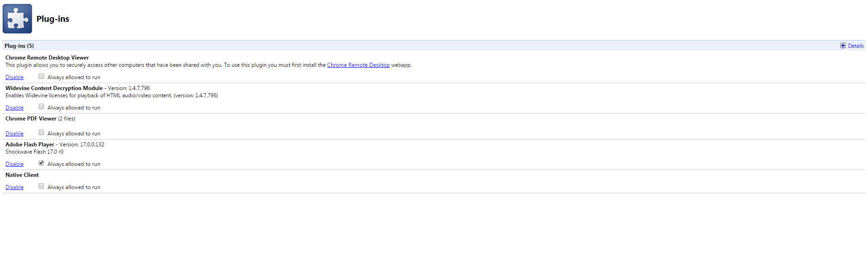Click the Plug-ins page title
Viewport: 868px width, 255px height.
[x=53, y=19]
